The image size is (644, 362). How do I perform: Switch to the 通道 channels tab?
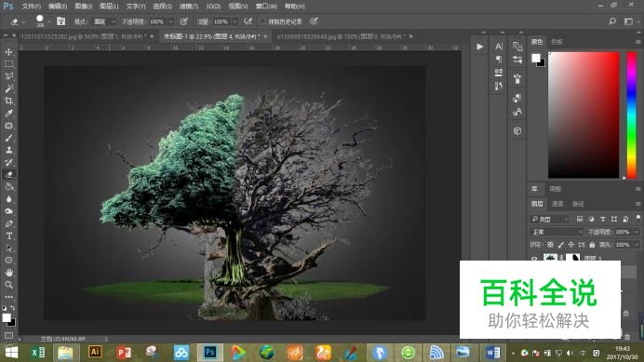point(557,204)
